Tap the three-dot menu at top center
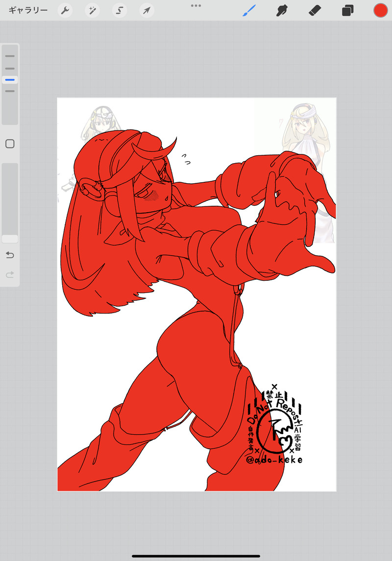Screen dimensions: 392x561 pyautogui.click(x=196, y=6)
